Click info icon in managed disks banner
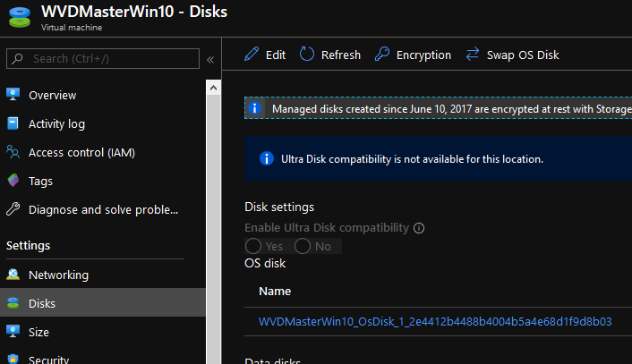 pos(255,108)
